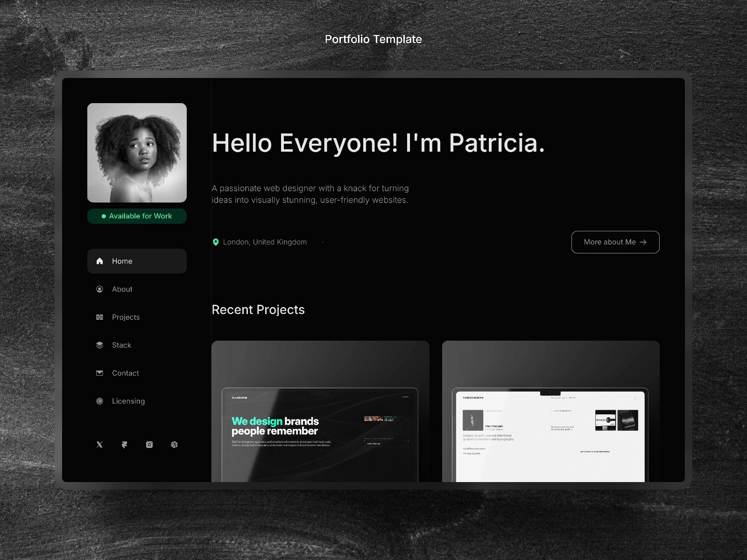The image size is (747, 560).
Task: Click London, United Kingdom location text
Action: [x=265, y=242]
